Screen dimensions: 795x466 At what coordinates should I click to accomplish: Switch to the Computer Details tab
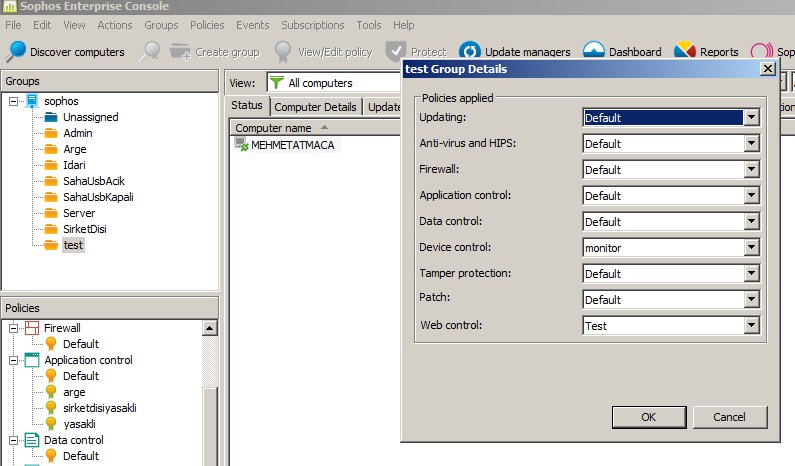click(x=315, y=107)
